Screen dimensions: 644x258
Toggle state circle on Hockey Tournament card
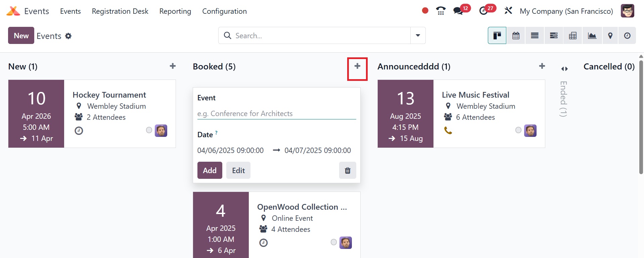[149, 130]
